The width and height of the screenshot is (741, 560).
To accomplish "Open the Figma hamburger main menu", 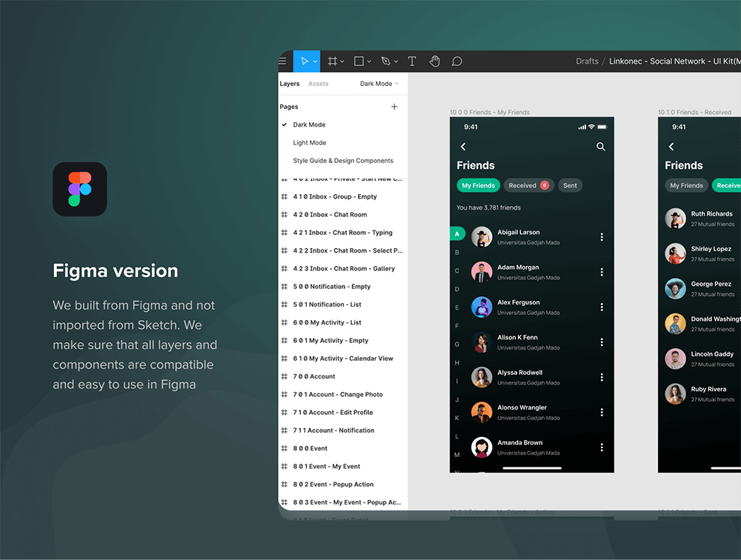I will [282, 61].
